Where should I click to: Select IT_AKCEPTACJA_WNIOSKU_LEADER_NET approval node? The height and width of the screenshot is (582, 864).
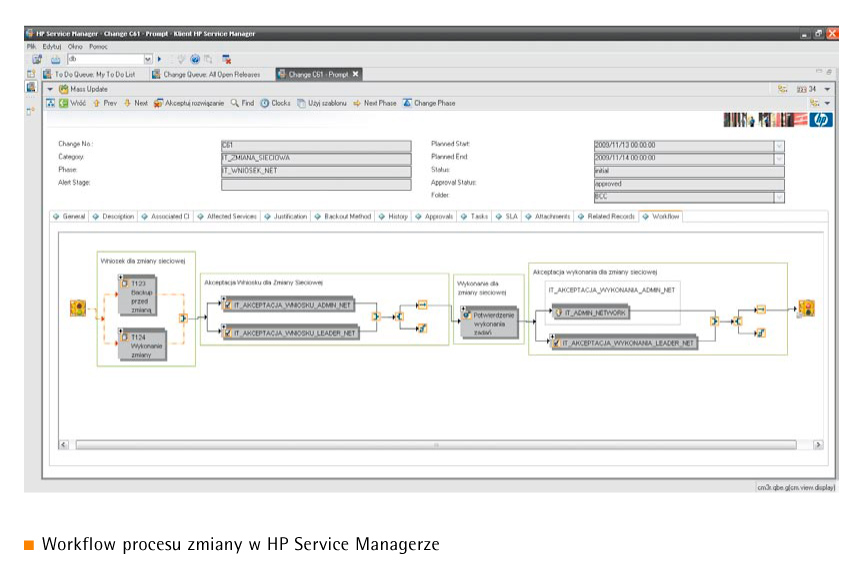click(x=290, y=332)
